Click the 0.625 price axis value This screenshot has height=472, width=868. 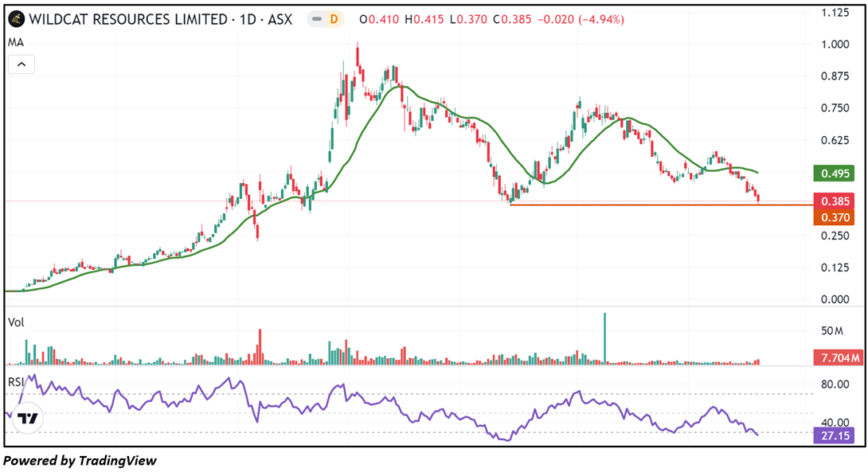pos(835,140)
